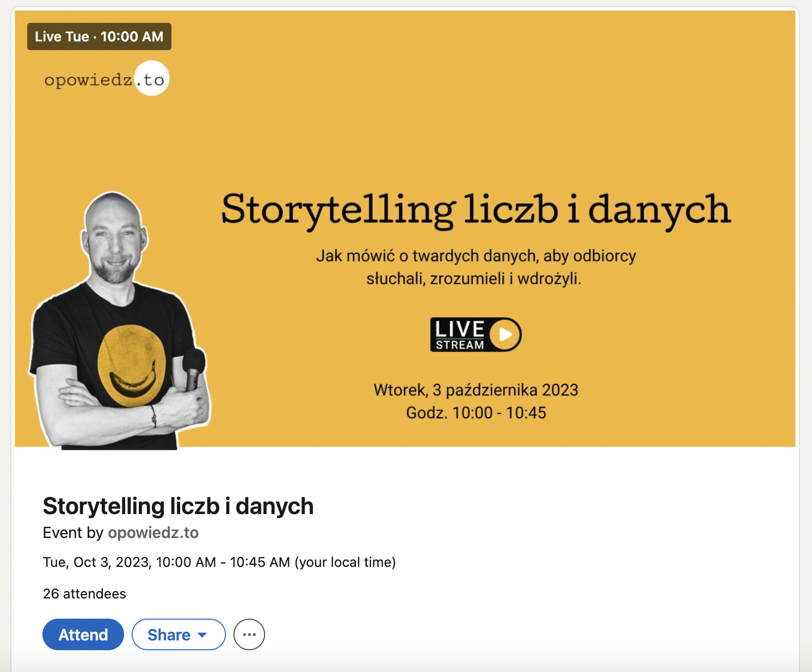Viewport: 812px width, 672px height.
Task: Click the Attend button
Action: pyautogui.click(x=83, y=634)
